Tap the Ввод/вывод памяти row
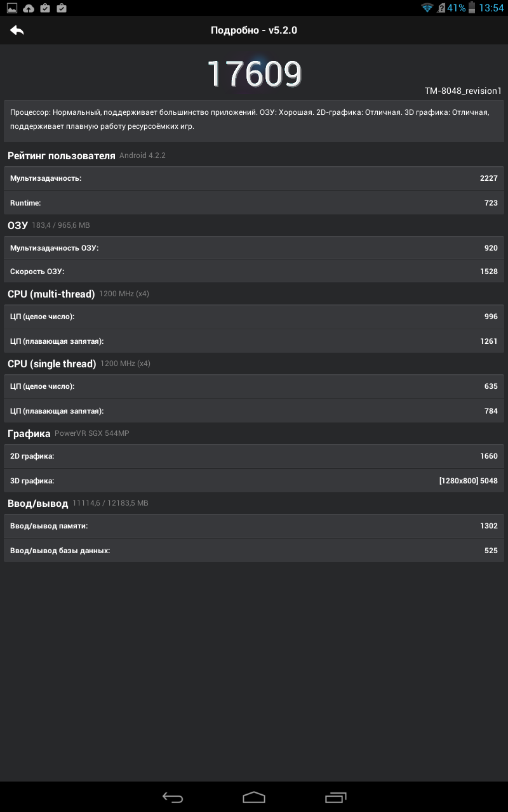This screenshot has width=508, height=812. pyautogui.click(x=254, y=526)
